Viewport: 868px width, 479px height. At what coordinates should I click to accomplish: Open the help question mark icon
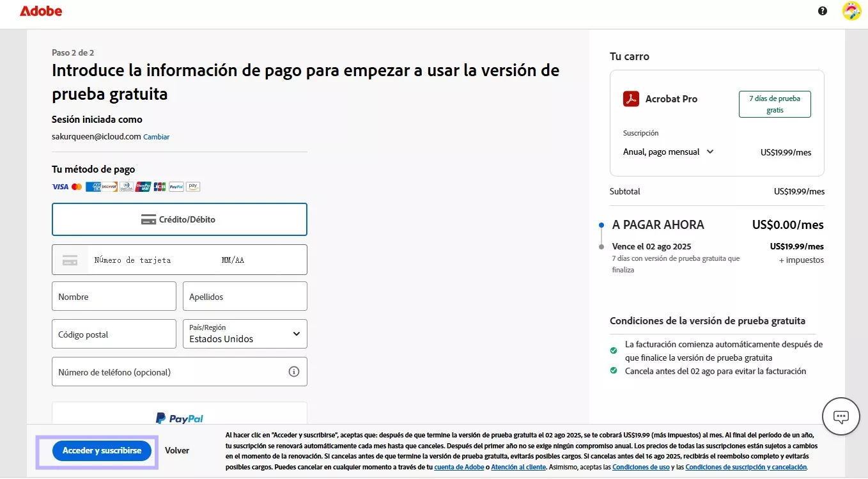823,11
